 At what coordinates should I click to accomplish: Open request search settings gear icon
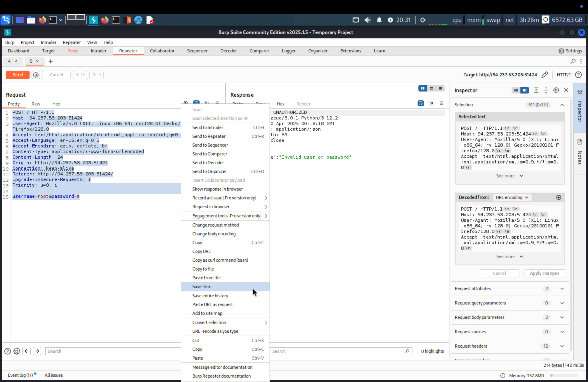[17, 351]
